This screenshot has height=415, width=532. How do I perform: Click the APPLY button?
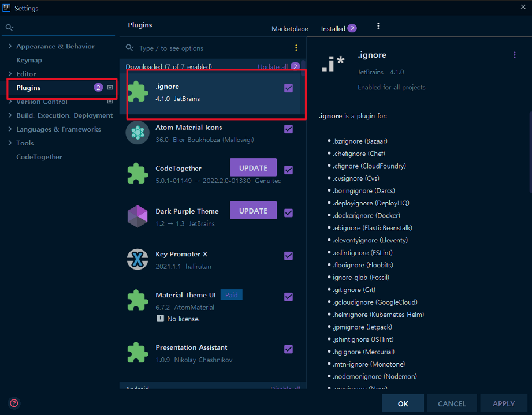504,403
